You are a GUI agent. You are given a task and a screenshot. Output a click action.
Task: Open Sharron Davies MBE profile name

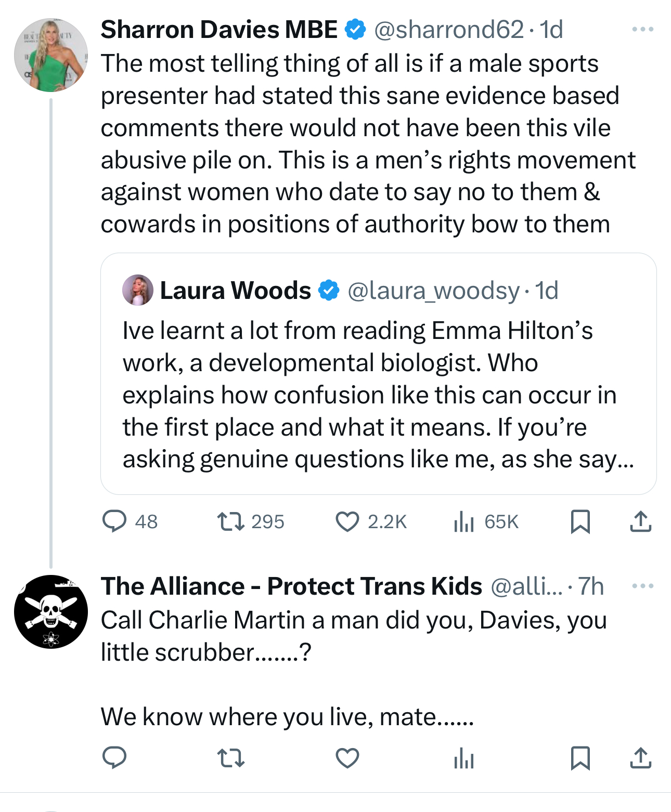[x=219, y=30]
